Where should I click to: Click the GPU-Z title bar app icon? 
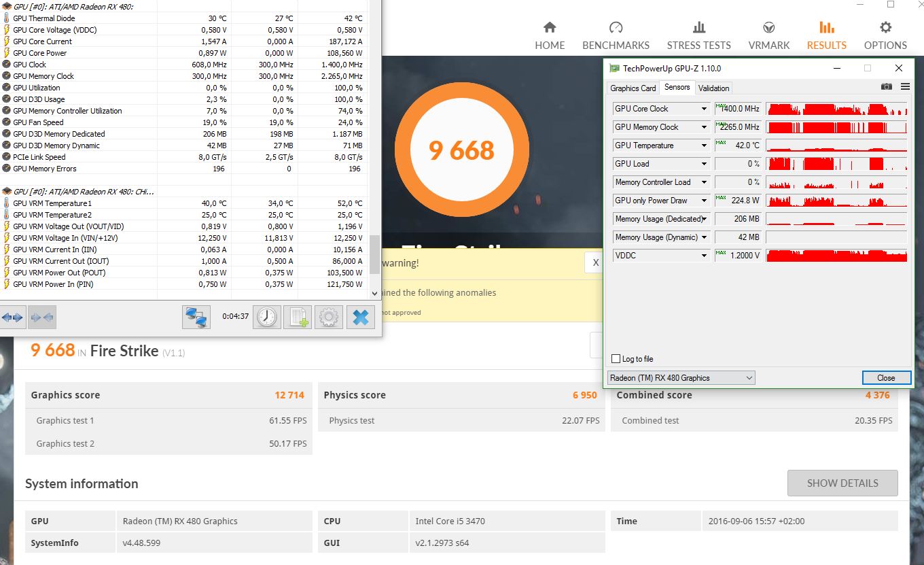coord(615,69)
